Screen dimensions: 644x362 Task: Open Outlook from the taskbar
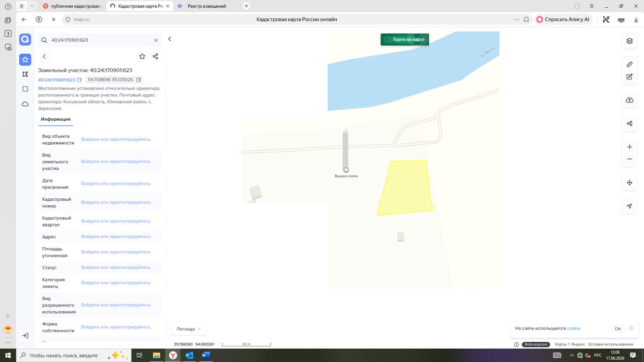pos(189,355)
